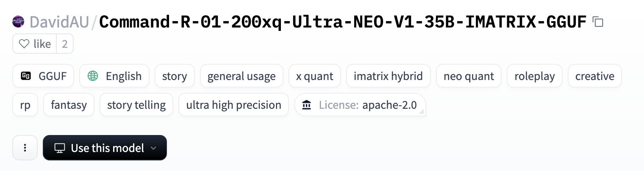Select the roleplay tag

pyautogui.click(x=535, y=76)
